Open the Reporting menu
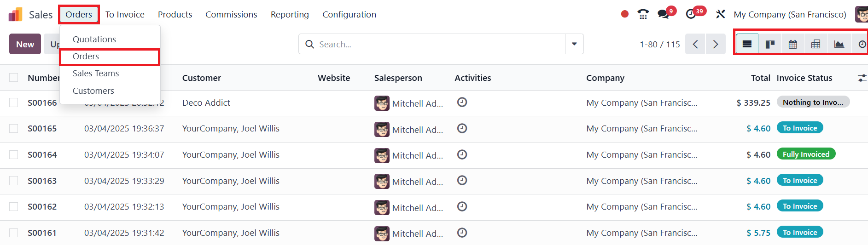 tap(290, 14)
